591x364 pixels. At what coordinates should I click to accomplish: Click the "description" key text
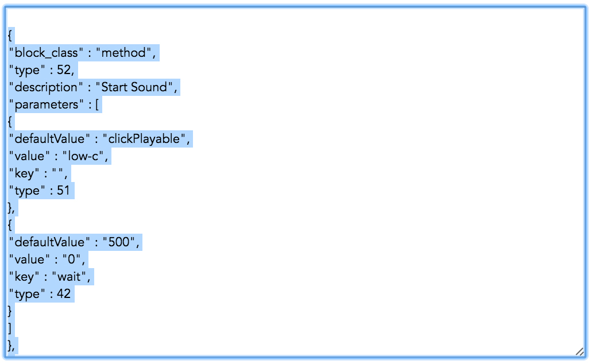pyautogui.click(x=43, y=87)
